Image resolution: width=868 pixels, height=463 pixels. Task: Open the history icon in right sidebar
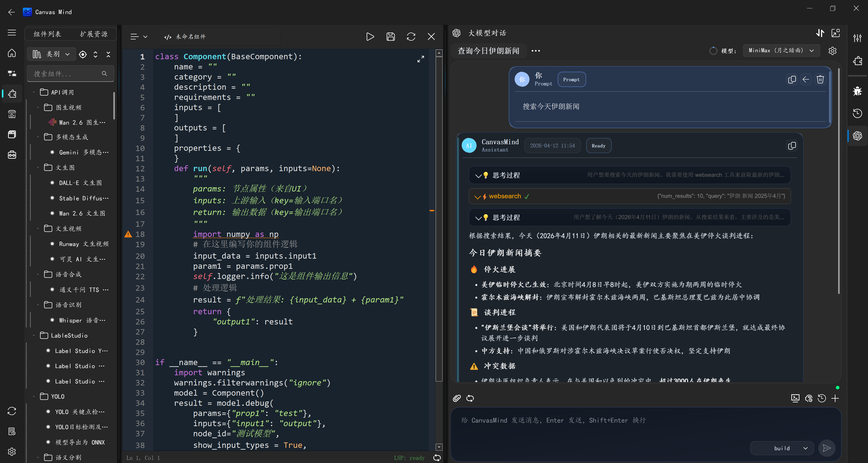click(857, 113)
